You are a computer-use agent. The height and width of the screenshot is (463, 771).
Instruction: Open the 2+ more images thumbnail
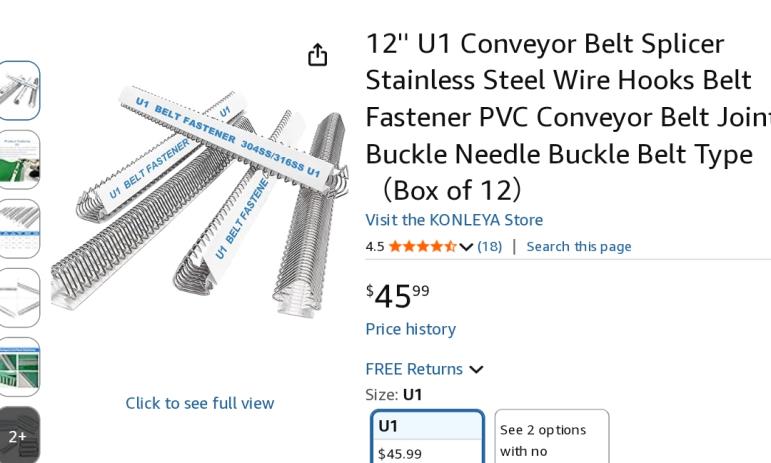click(19, 434)
